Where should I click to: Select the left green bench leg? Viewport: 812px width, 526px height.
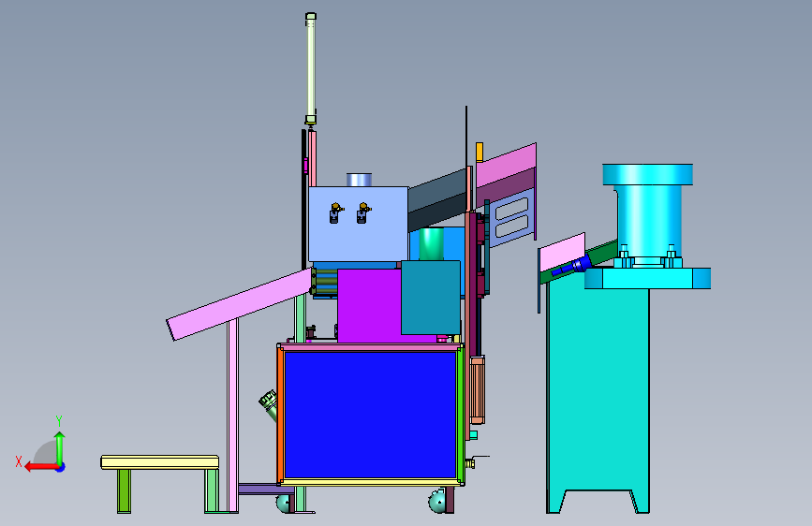pos(124,490)
